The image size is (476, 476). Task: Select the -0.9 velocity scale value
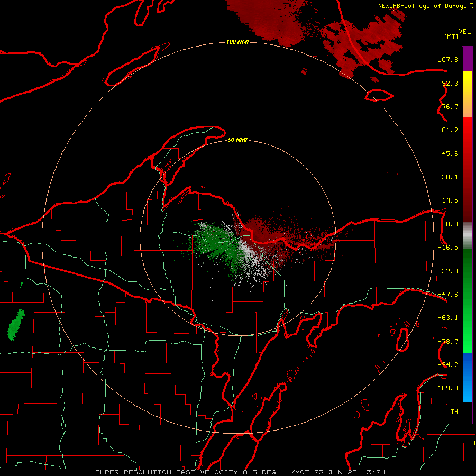click(450, 224)
